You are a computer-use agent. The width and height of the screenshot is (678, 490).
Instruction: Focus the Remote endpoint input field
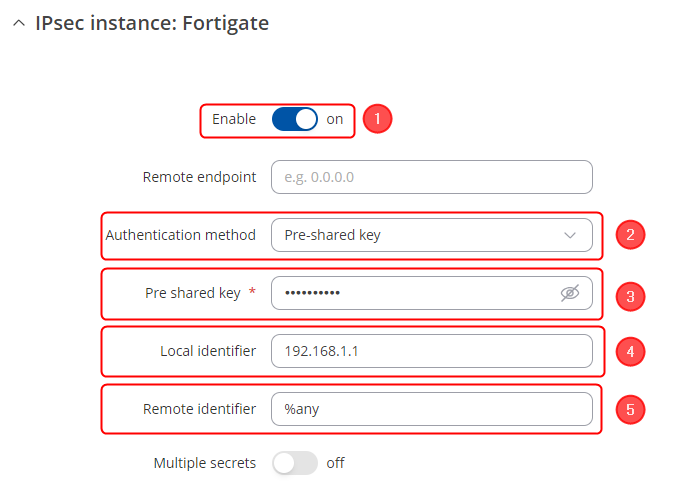point(431,177)
